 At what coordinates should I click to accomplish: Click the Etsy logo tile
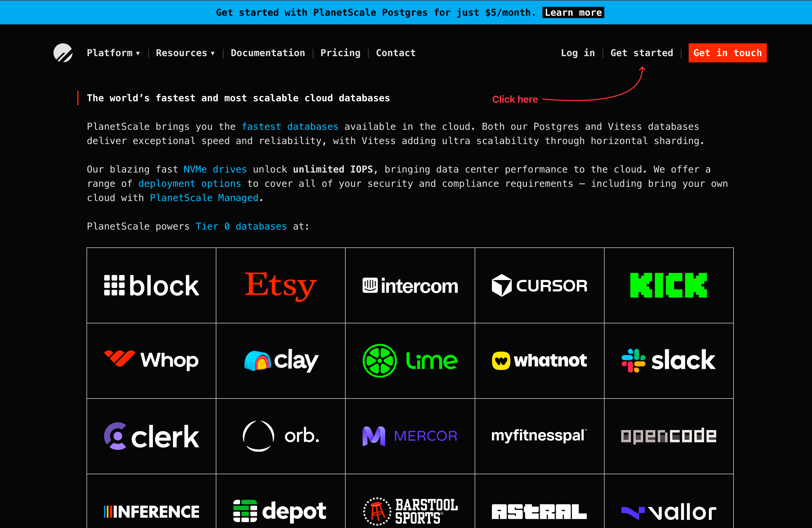pyautogui.click(x=281, y=286)
